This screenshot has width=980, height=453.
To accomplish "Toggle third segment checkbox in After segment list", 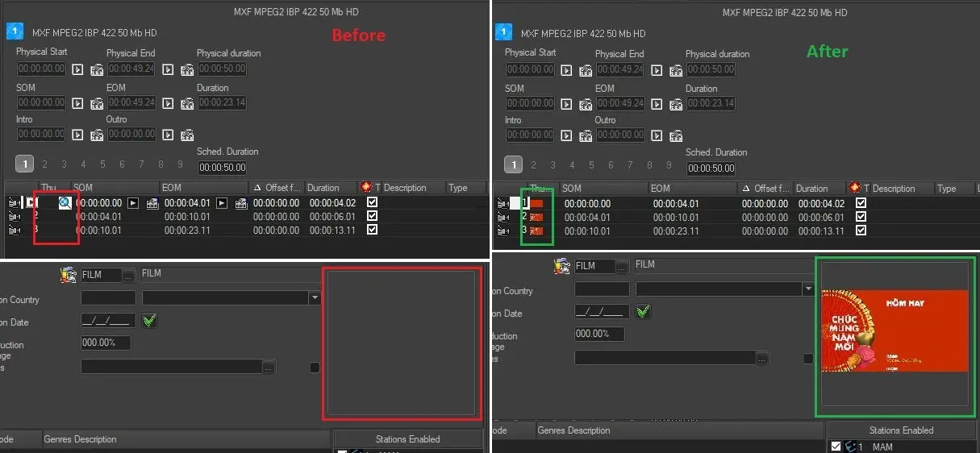I will pos(861,231).
